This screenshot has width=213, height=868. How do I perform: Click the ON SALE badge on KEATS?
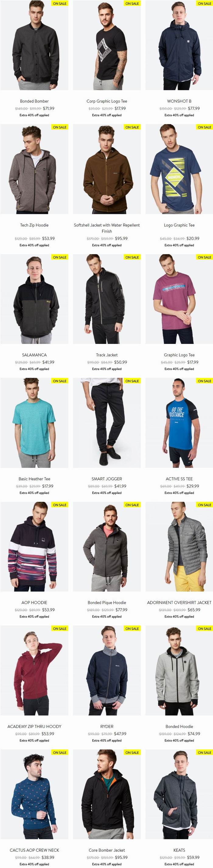point(204,752)
